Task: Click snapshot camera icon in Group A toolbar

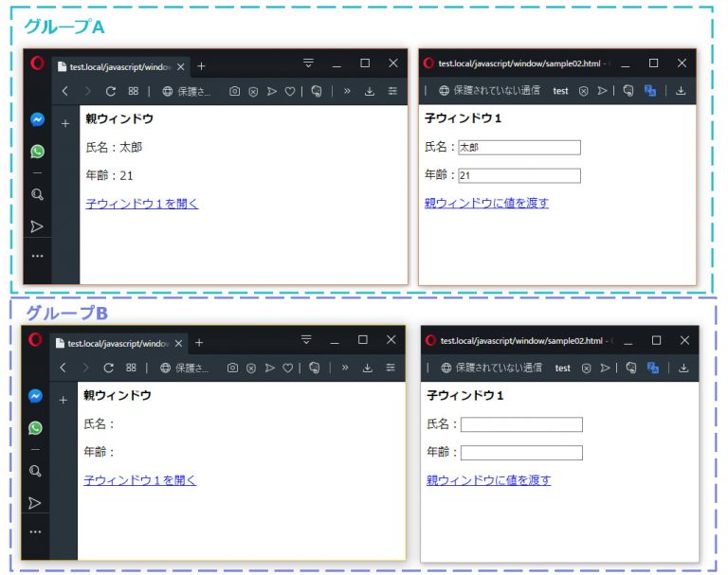Action: tap(234, 92)
